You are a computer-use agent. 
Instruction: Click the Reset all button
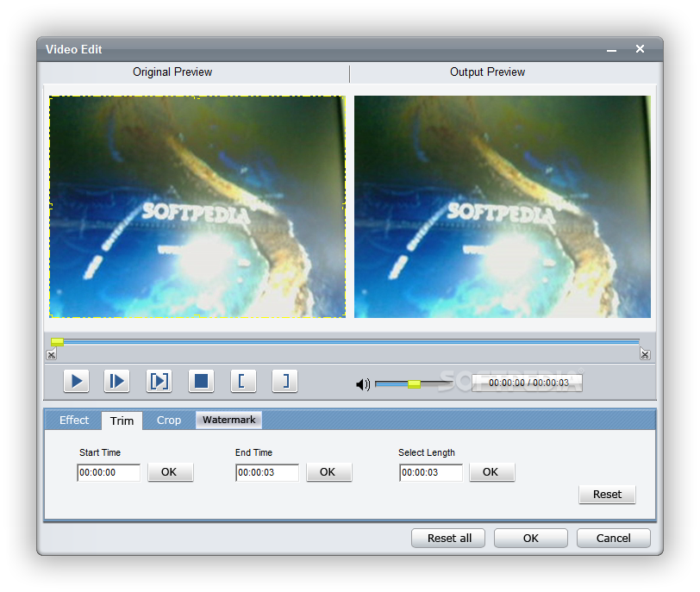[x=448, y=538]
